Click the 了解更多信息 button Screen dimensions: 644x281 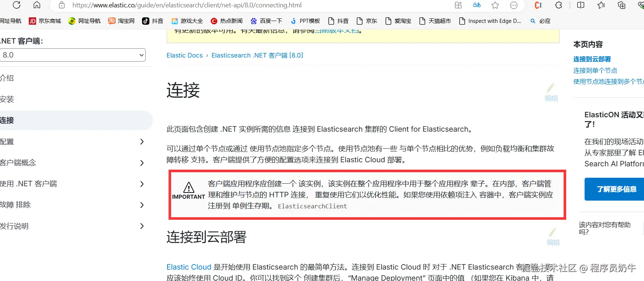[x=614, y=189]
